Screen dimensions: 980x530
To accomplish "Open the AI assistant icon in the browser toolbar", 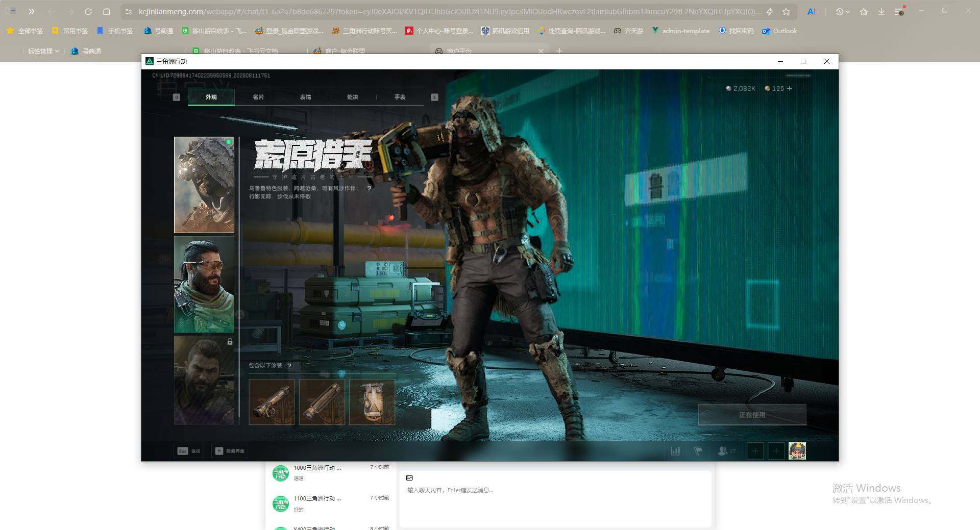I will [x=812, y=11].
